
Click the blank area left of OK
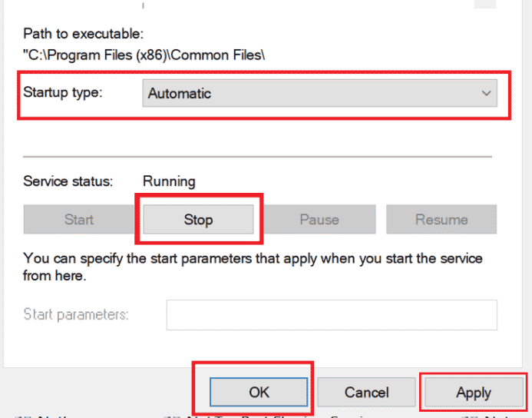(x=100, y=392)
